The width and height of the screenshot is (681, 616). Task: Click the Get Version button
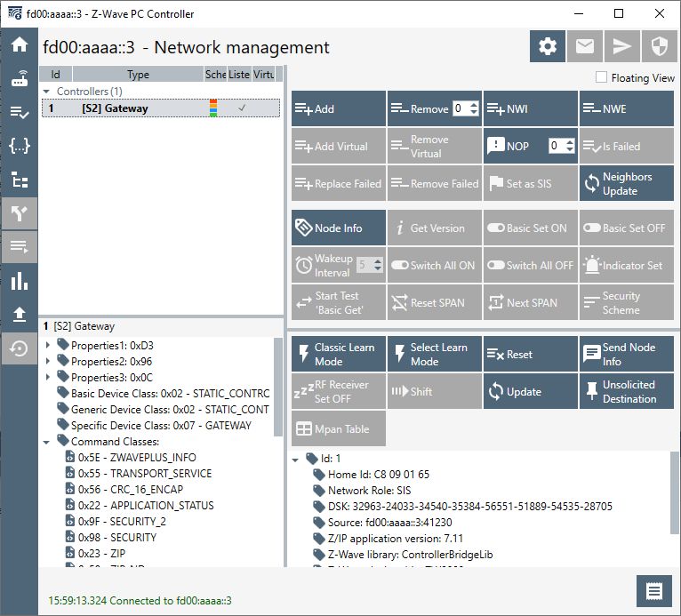(x=435, y=228)
